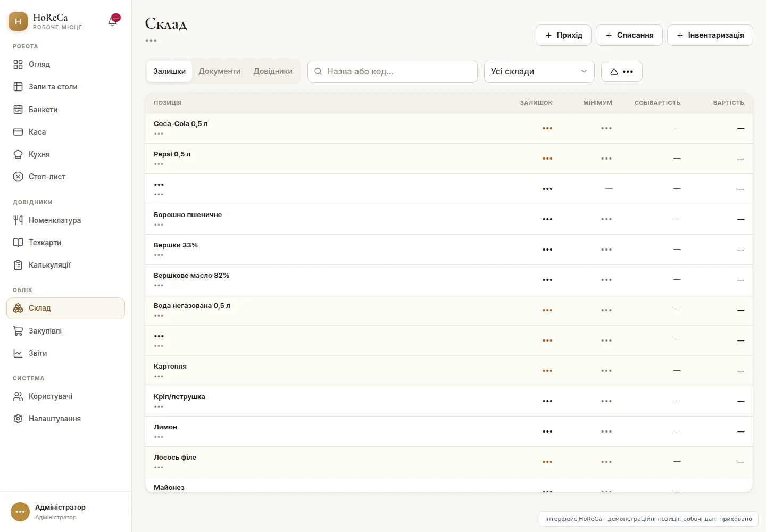Select the Pepsi 0,5 л row
The image size is (766, 532).
pyautogui.click(x=449, y=159)
